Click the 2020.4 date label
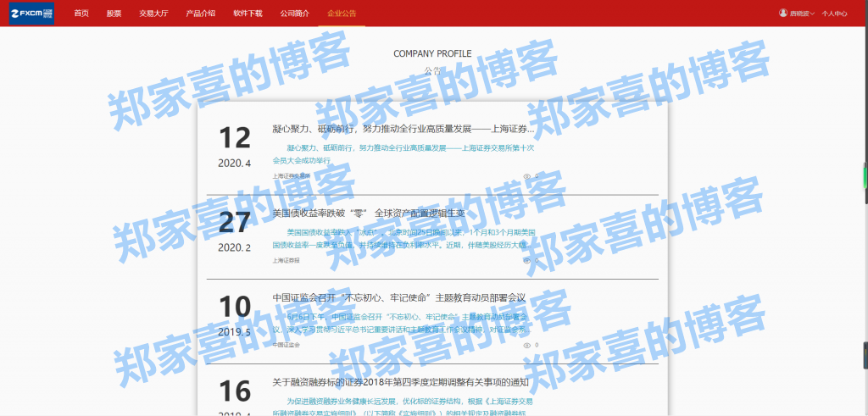This screenshot has width=868, height=416. click(234, 164)
